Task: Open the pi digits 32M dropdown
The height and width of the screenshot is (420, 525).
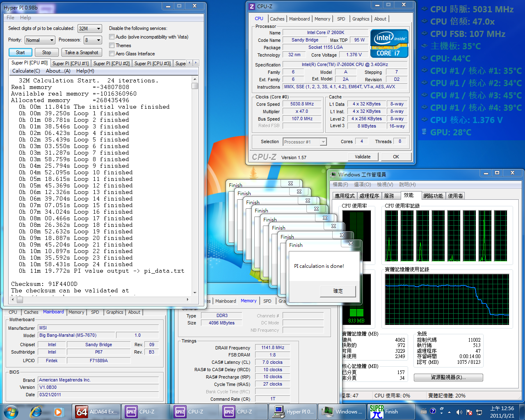Action: (x=89, y=29)
